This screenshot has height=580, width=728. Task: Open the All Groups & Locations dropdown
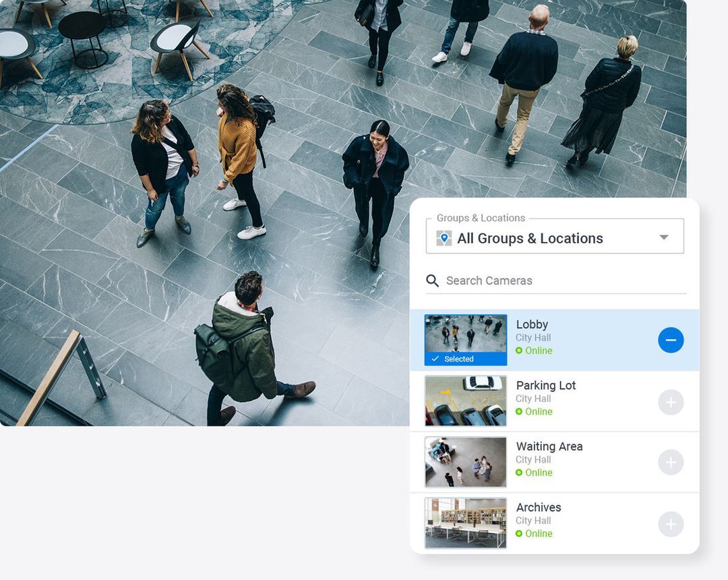pos(554,237)
